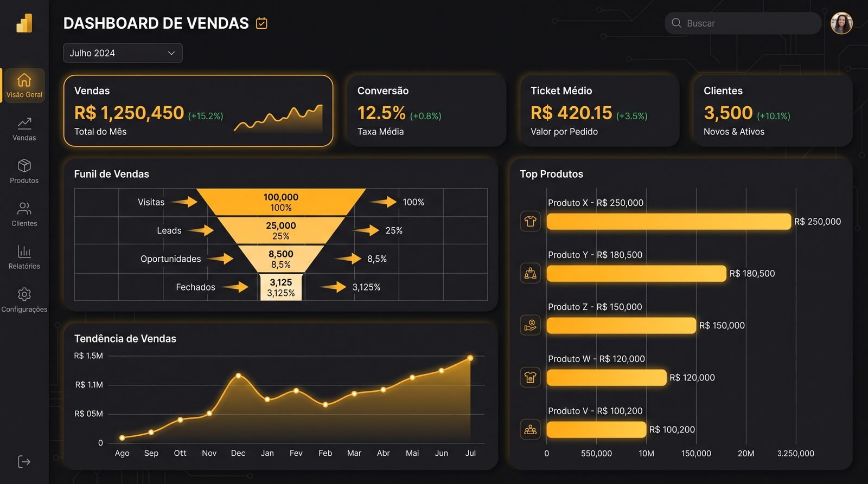Click the Produto Y R$ 180,500 bar
868x484 pixels.
636,273
